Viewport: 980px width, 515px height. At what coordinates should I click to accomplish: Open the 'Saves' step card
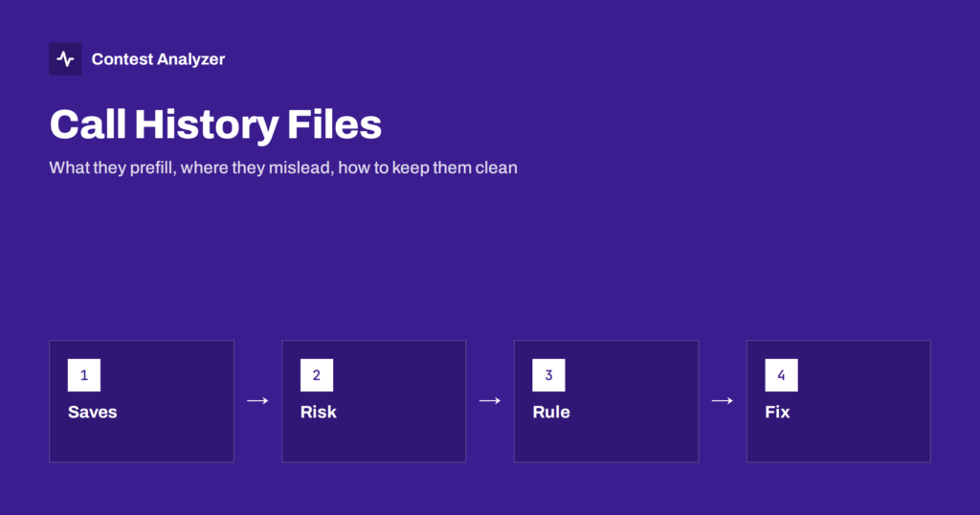142,401
